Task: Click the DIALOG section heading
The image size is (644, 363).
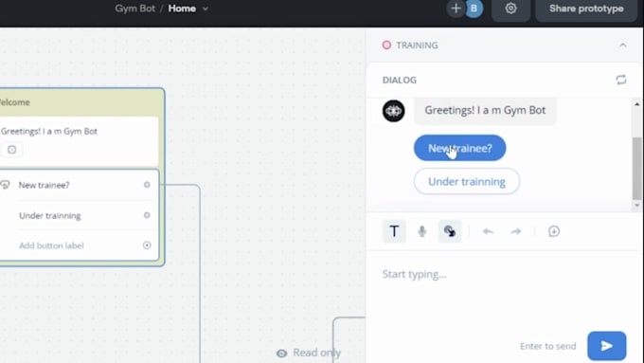Action: 400,81
